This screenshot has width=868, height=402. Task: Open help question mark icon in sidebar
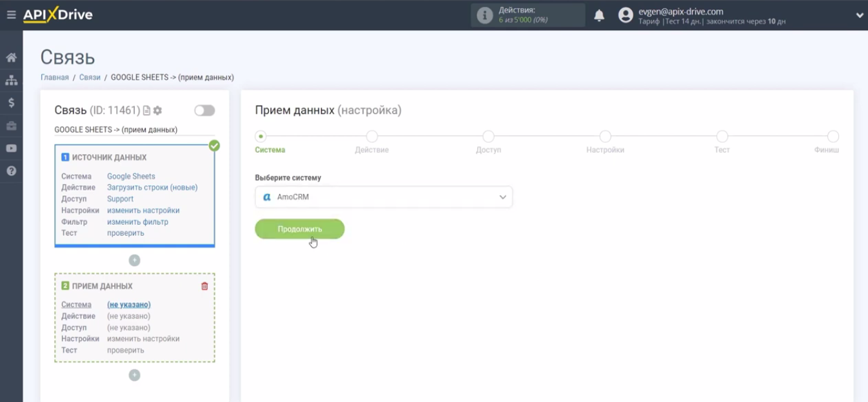11,171
